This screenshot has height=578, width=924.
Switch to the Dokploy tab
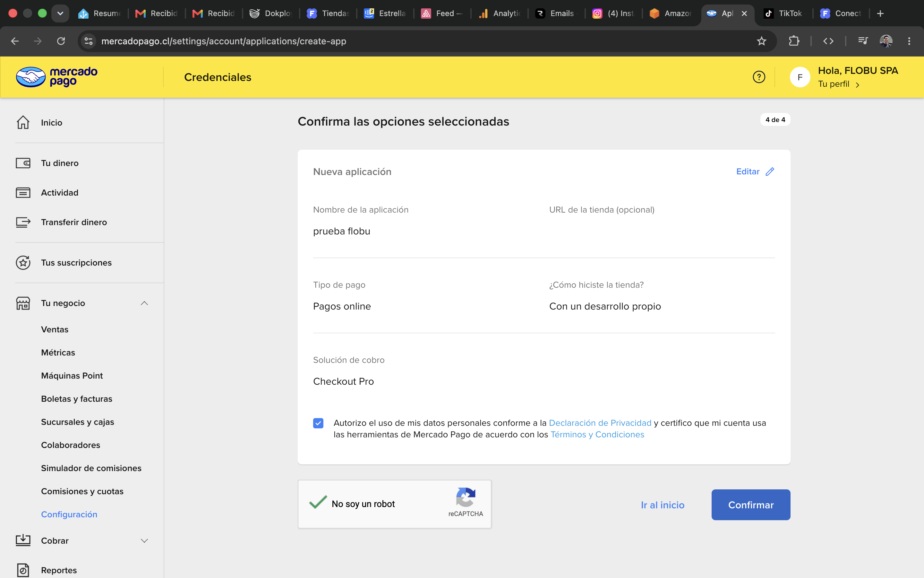271,13
